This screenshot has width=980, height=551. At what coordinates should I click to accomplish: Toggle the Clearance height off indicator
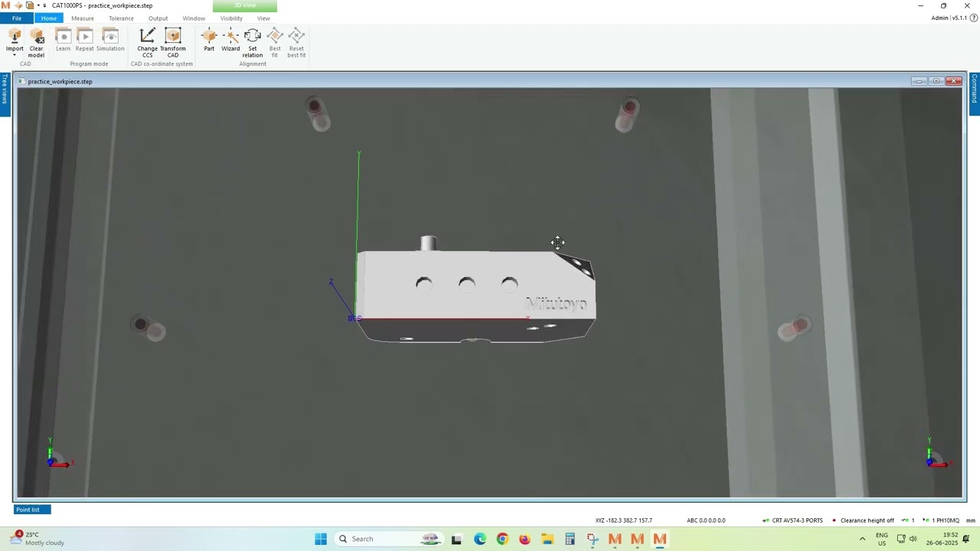tap(863, 520)
